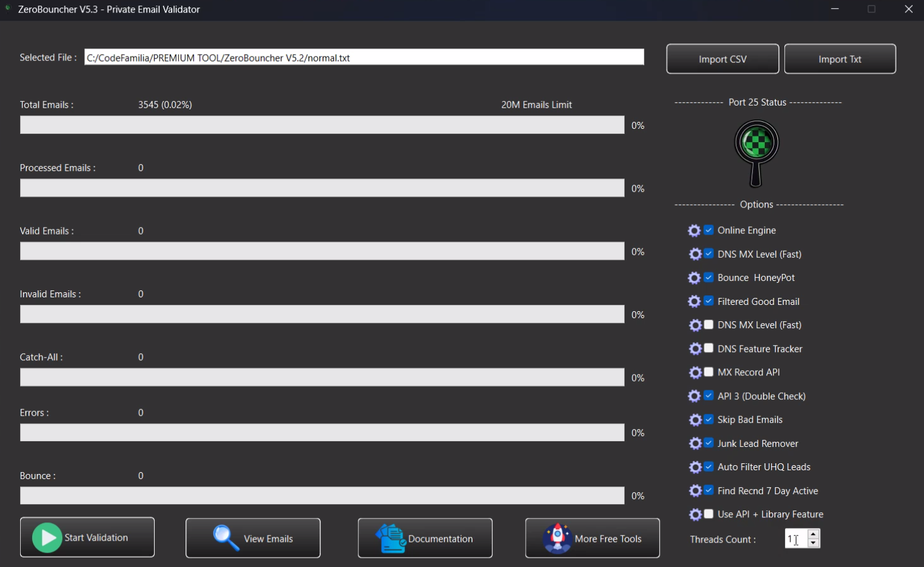924x567 pixels.
Task: Open the Junk Lead Remover gear icon
Action: pyautogui.click(x=694, y=444)
